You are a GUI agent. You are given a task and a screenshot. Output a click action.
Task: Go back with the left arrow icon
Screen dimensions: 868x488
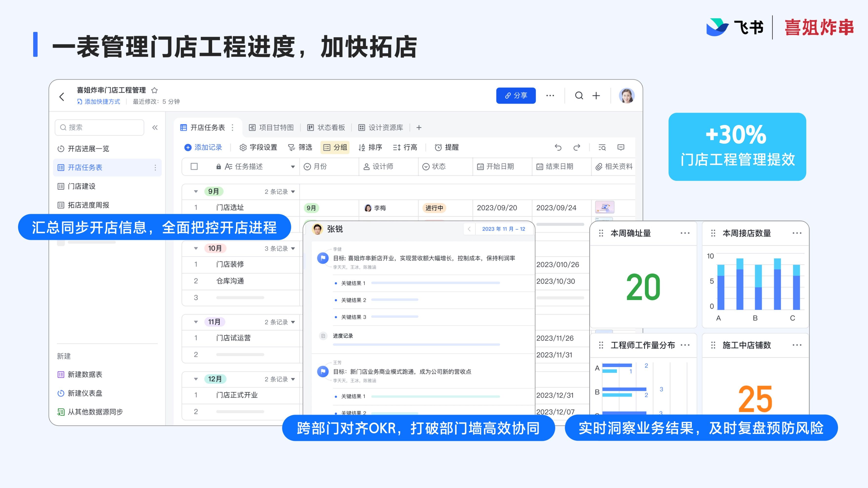(x=62, y=97)
